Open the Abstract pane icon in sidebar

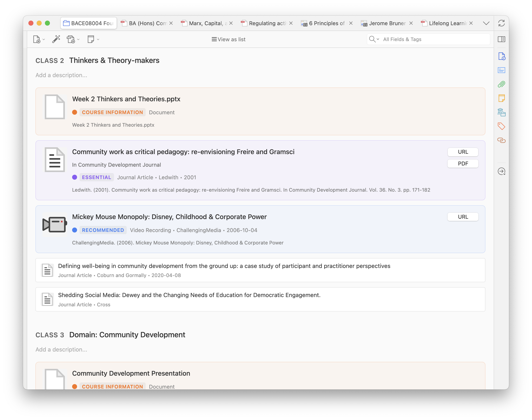click(501, 70)
